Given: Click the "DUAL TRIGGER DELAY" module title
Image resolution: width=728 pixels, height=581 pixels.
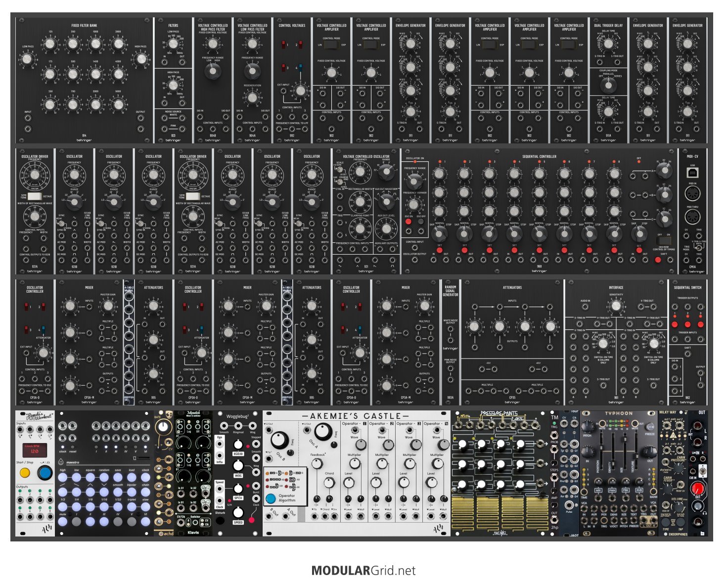Looking at the screenshot, I should click(608, 25).
